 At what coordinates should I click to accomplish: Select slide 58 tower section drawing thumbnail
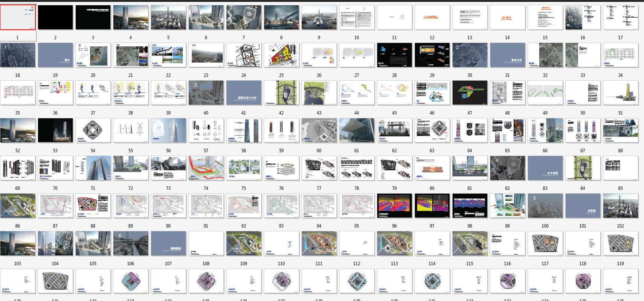[244, 130]
